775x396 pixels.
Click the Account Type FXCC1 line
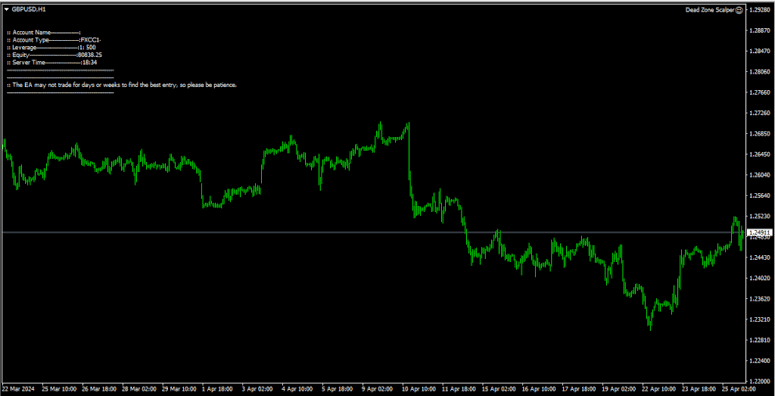(55, 40)
